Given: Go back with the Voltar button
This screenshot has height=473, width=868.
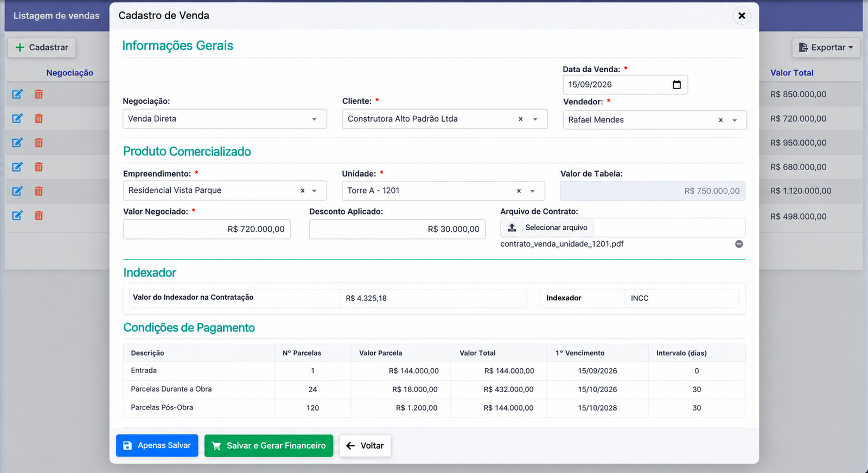Looking at the screenshot, I should 365,446.
